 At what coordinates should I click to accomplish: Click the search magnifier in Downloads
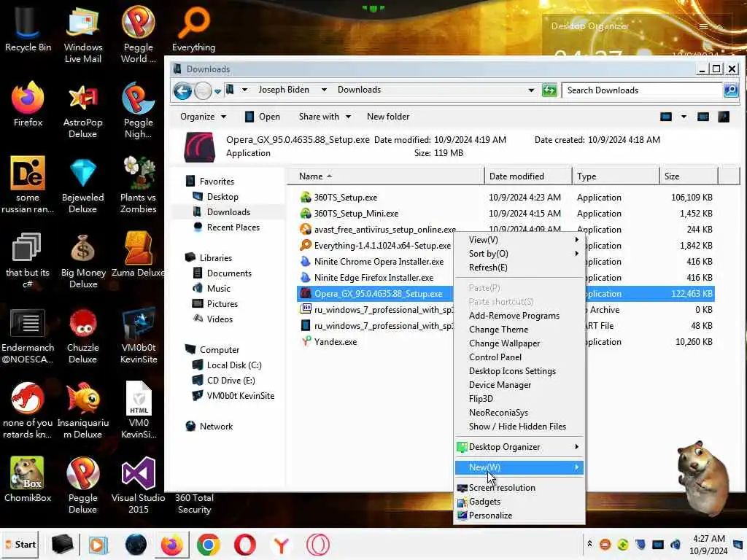[731, 90]
